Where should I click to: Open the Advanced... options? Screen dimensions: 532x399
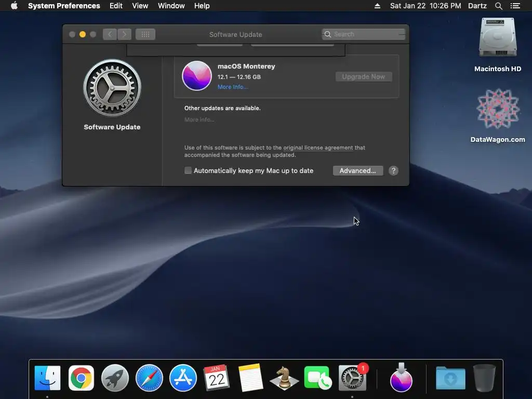click(358, 170)
